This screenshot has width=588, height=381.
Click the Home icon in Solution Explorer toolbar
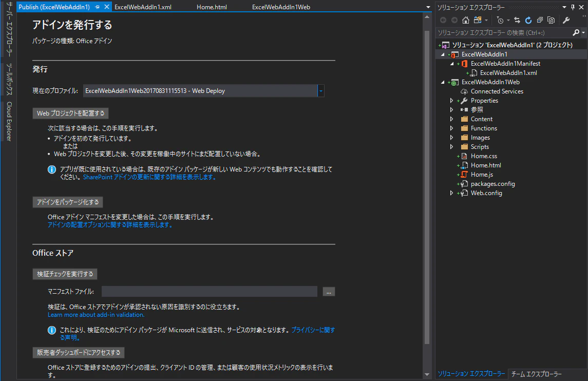pos(465,20)
